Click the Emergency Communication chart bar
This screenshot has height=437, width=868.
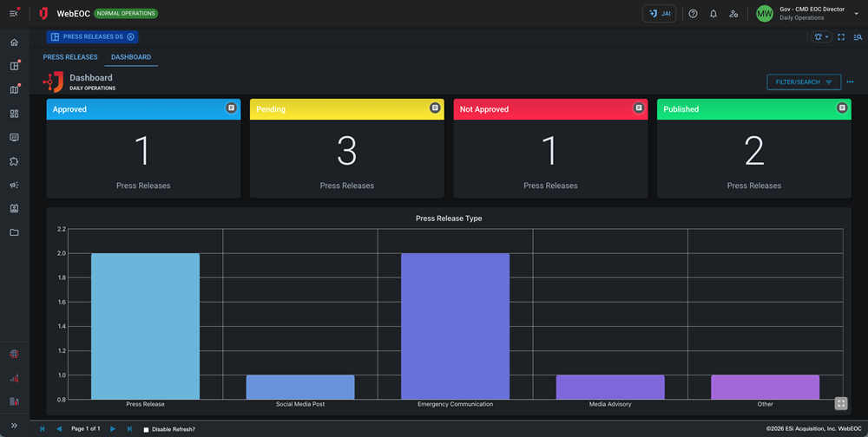pos(455,325)
